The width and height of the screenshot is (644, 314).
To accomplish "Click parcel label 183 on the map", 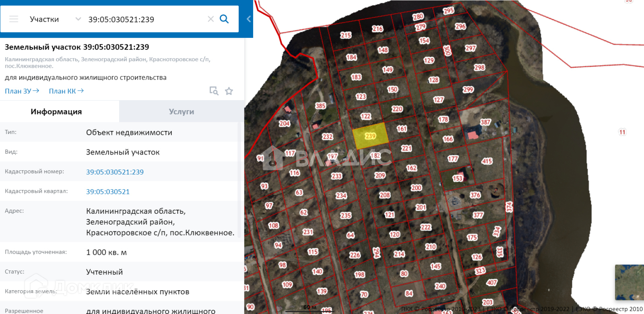I will (356, 77).
